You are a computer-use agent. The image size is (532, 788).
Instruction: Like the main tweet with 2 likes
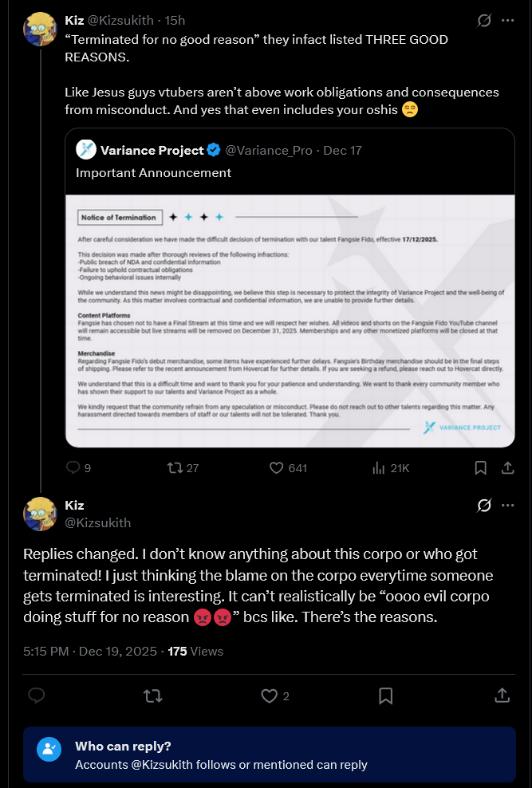(275, 695)
